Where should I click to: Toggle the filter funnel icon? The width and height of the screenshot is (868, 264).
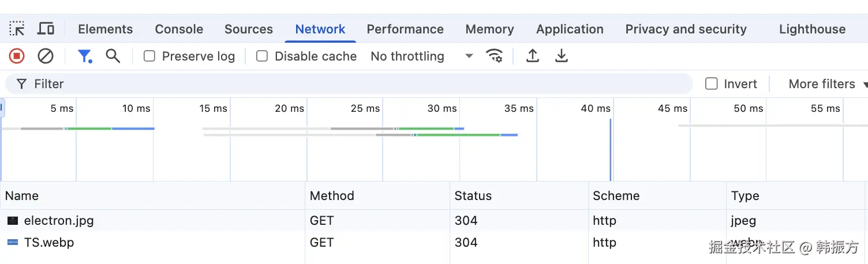coord(85,56)
